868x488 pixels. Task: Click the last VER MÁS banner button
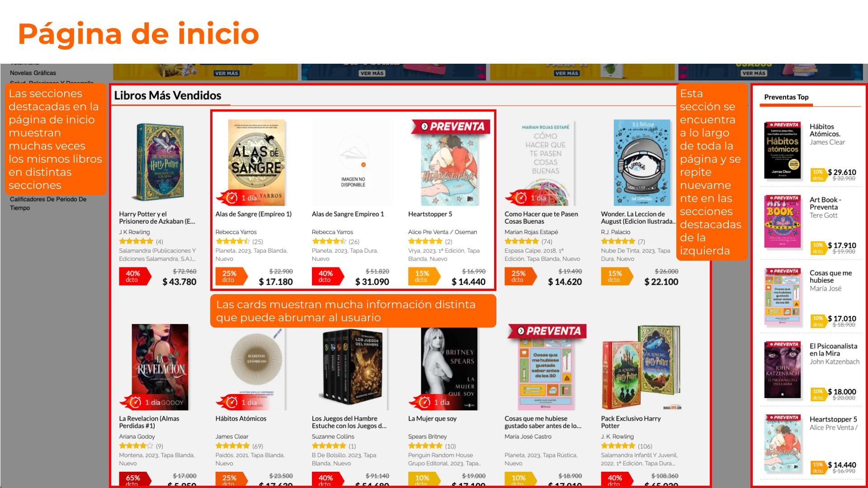pyautogui.click(x=754, y=73)
